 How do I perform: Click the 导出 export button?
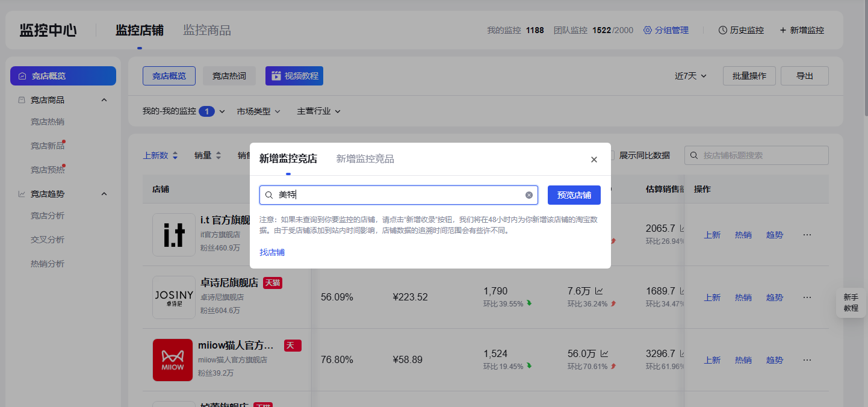coord(805,76)
